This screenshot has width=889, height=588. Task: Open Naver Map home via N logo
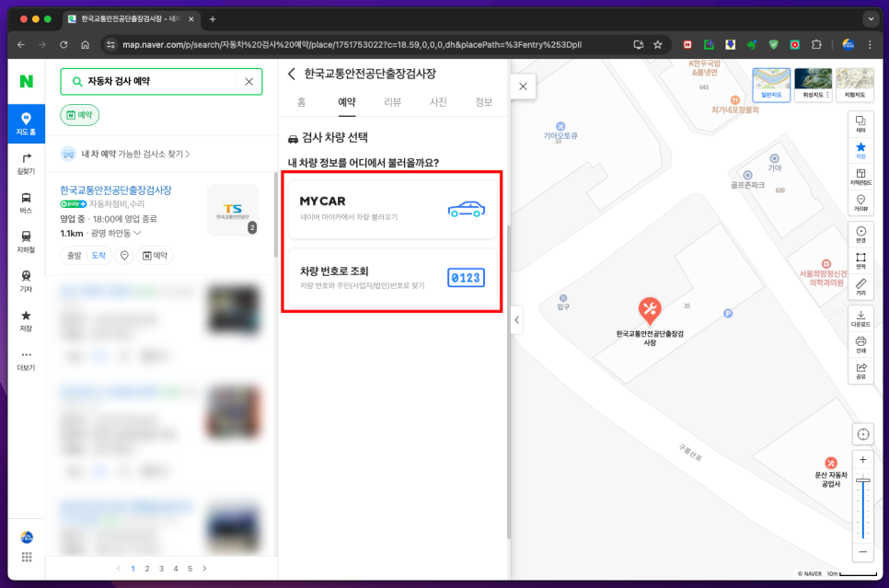pyautogui.click(x=26, y=81)
